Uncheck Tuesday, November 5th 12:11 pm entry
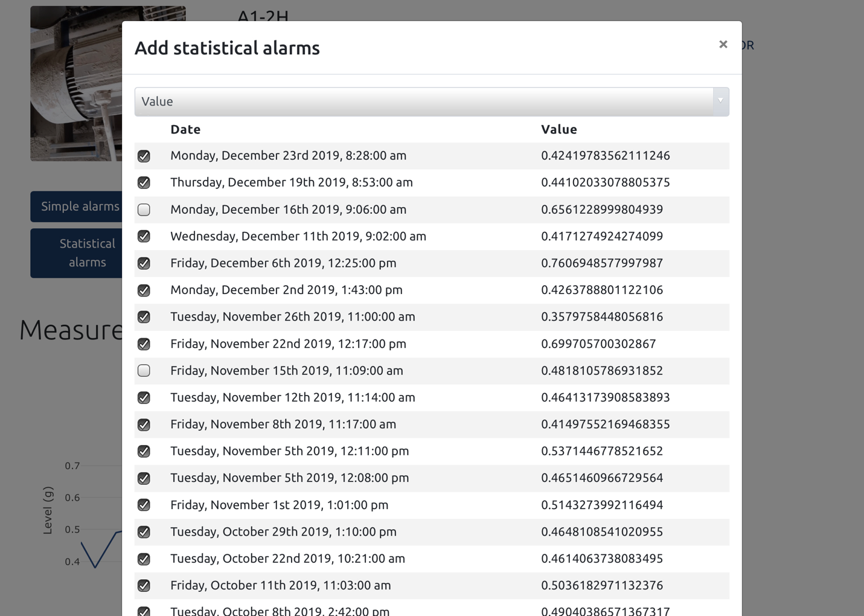This screenshot has height=616, width=864. (144, 451)
